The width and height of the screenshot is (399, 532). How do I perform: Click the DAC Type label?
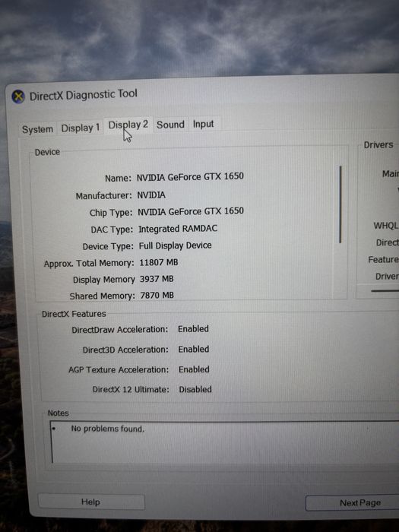[112, 230]
